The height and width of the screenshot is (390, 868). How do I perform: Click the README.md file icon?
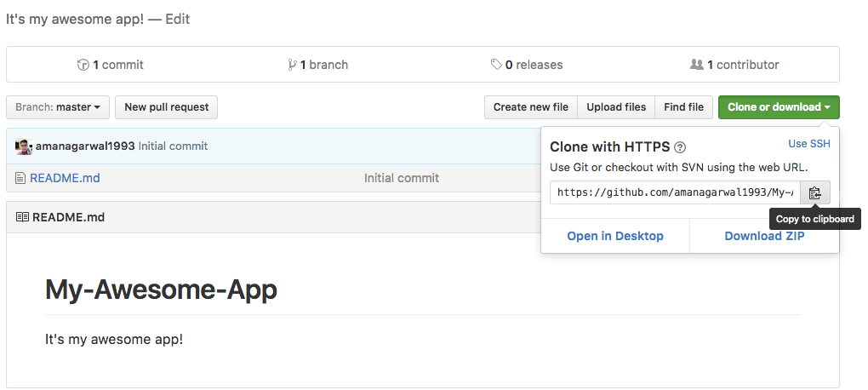pyautogui.click(x=20, y=178)
